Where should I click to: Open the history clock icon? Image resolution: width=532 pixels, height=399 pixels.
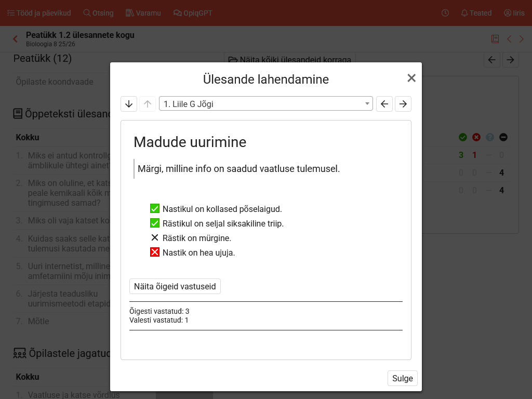coord(445,13)
